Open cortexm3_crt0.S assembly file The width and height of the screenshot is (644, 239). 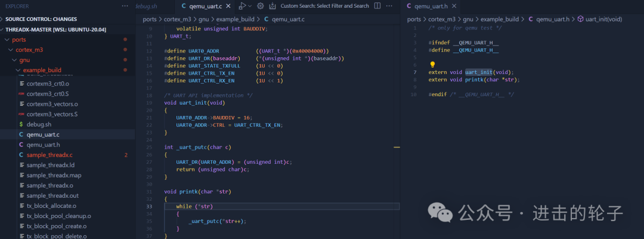67,94
